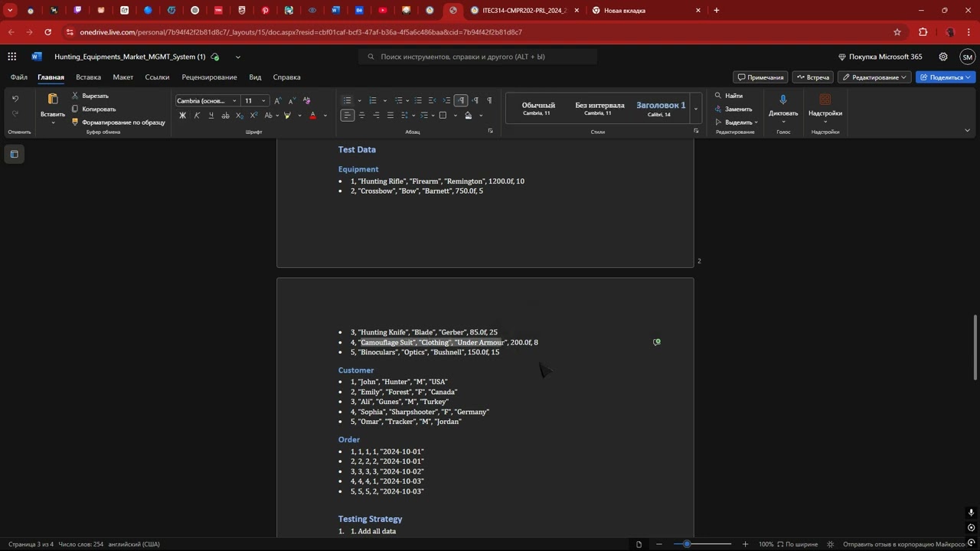
Task: Click the bulleted list icon
Action: click(x=347, y=101)
